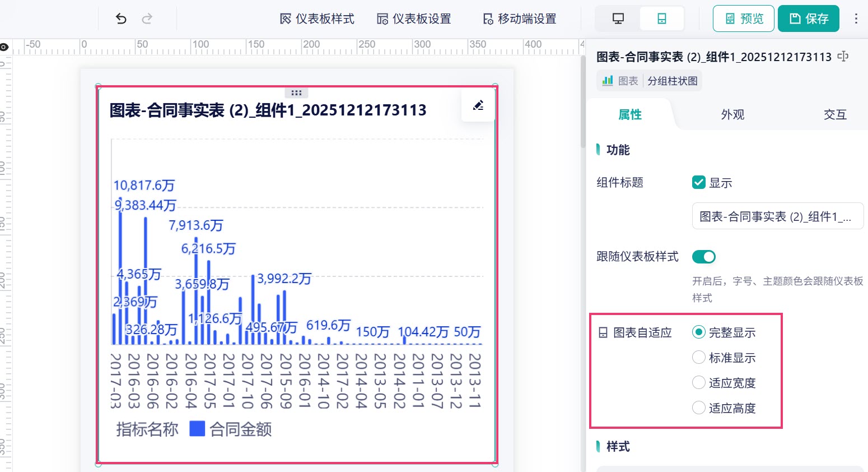Screen dimensions: 868x472
Task: Click the redo arrow icon
Action: (x=147, y=18)
